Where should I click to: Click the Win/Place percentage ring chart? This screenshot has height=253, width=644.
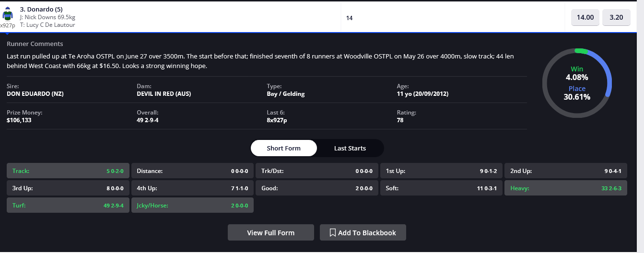pyautogui.click(x=577, y=83)
